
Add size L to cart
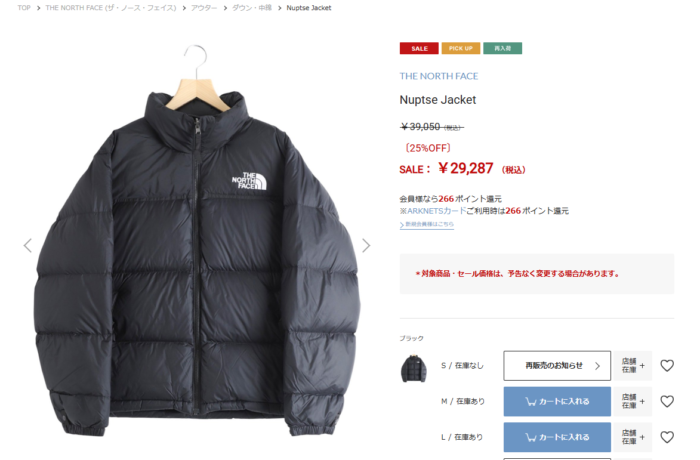click(x=557, y=437)
